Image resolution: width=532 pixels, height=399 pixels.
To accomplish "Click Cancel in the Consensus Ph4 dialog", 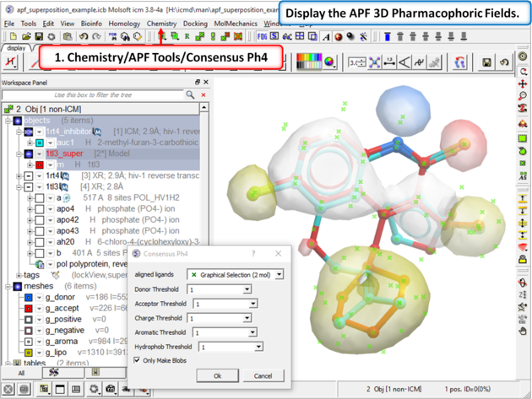I will (x=263, y=375).
